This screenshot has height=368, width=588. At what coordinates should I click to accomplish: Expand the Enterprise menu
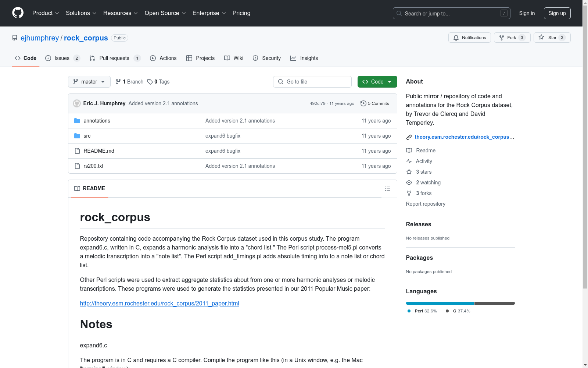(209, 13)
